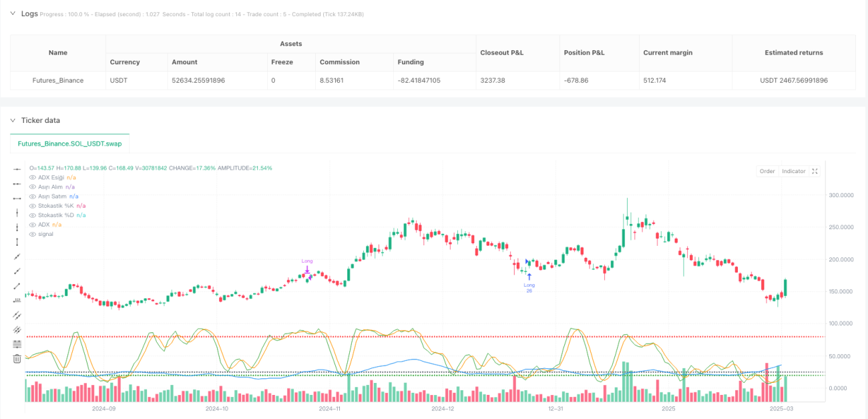Collapse the Logs section
Viewport: 868px width, 419px height.
tap(12, 13)
